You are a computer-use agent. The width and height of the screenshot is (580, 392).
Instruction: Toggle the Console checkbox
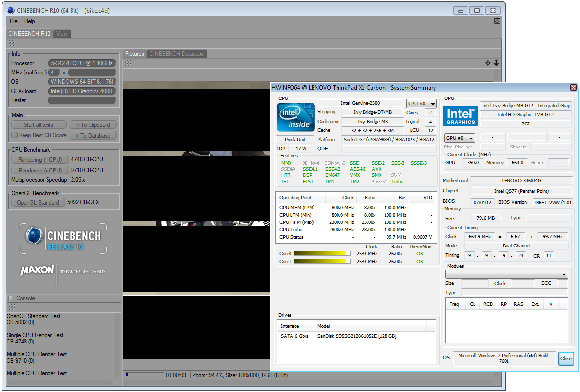[11, 298]
